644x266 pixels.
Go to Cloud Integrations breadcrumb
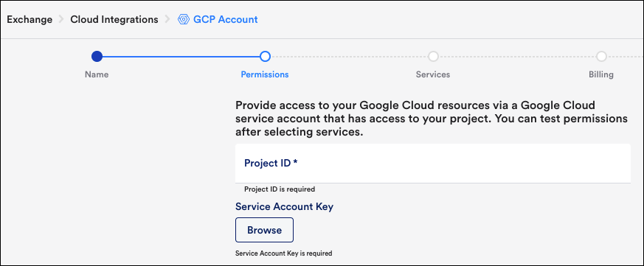tap(114, 19)
